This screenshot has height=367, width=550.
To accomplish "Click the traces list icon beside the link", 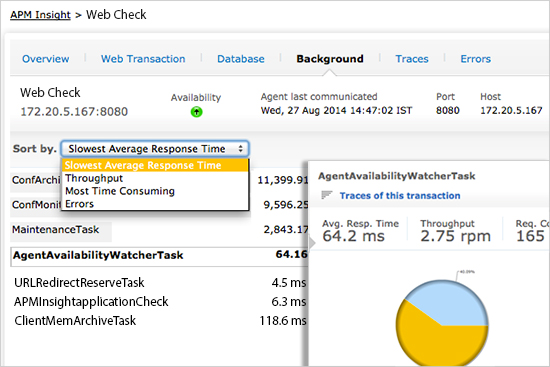I will point(327,195).
